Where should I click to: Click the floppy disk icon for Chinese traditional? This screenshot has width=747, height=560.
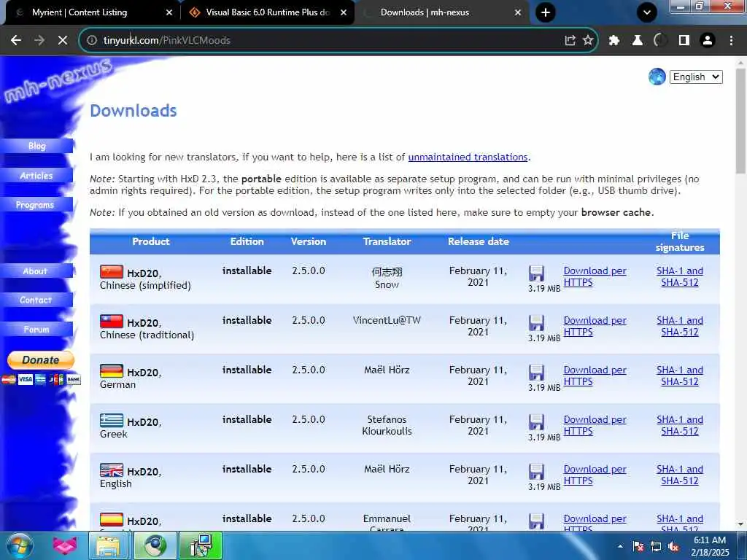pyautogui.click(x=536, y=323)
